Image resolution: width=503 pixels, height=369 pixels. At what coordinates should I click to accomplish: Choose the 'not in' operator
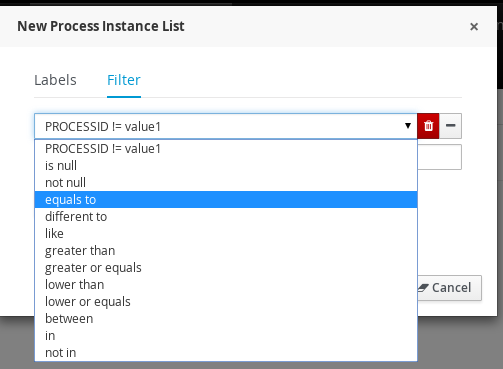(226, 353)
